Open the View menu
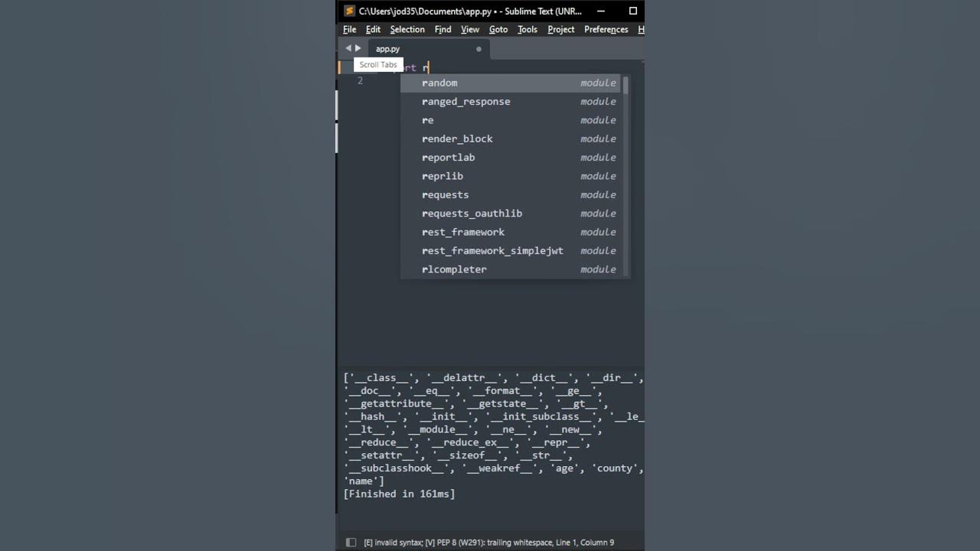This screenshot has height=551, width=980. coord(470,29)
